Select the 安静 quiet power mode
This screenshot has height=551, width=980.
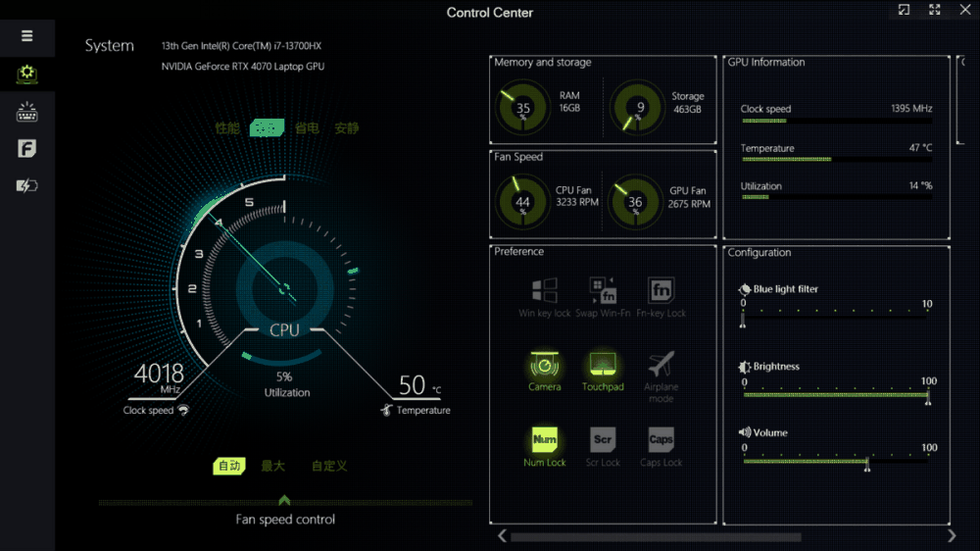coord(347,128)
